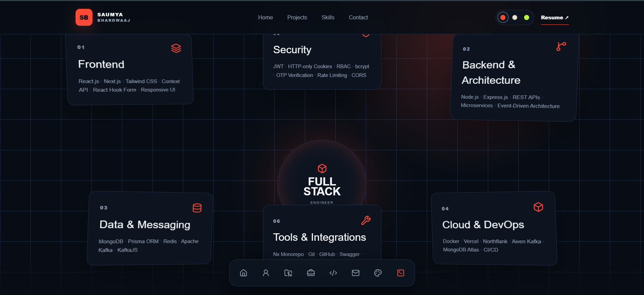Click the Frontend card heading
This screenshot has width=644, height=295.
[x=101, y=64]
